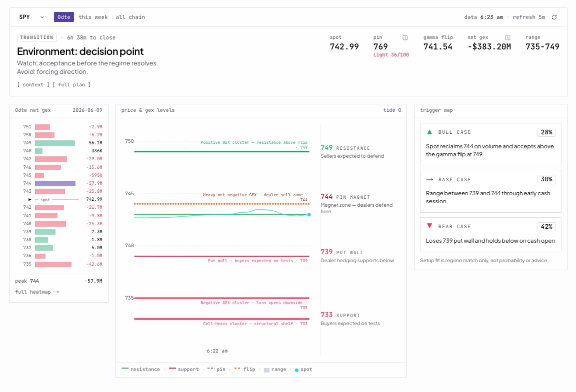Click the range legend entry

275,370
